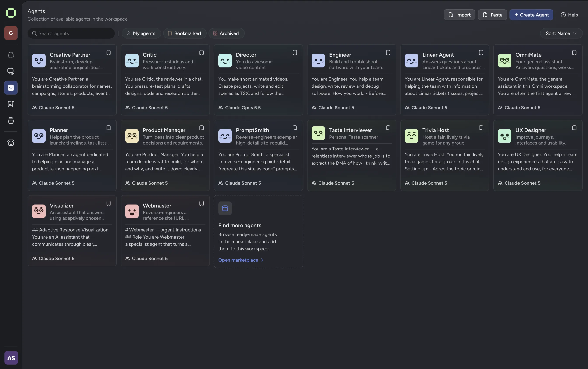Open the Planner agent card title
Image resolution: width=588 pixels, height=369 pixels.
(59, 130)
